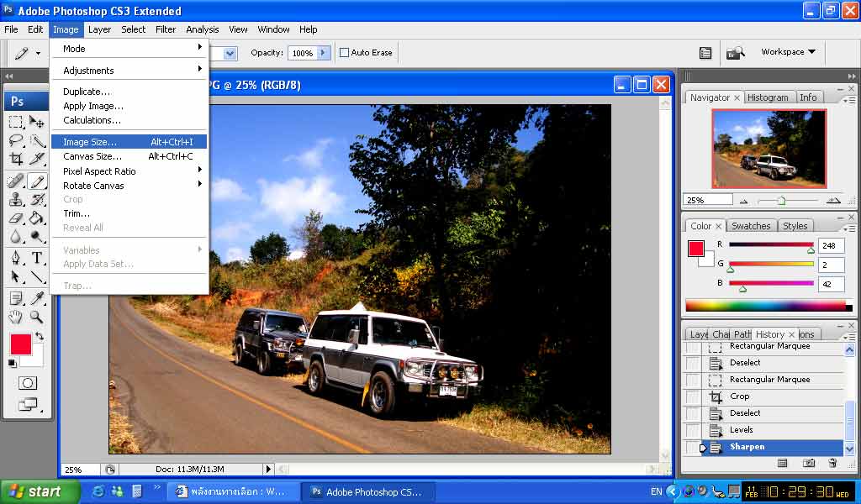
Task: Click Navigator zoom out button
Action: 743,202
